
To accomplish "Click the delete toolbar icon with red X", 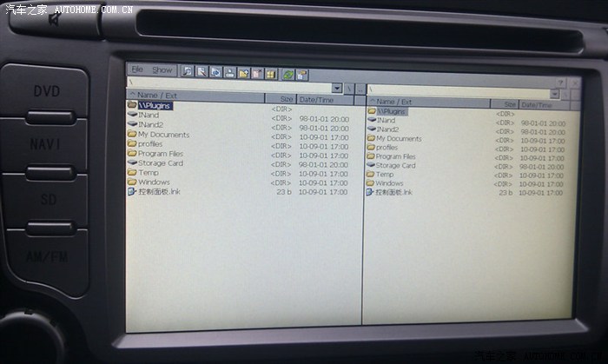I will click(258, 74).
